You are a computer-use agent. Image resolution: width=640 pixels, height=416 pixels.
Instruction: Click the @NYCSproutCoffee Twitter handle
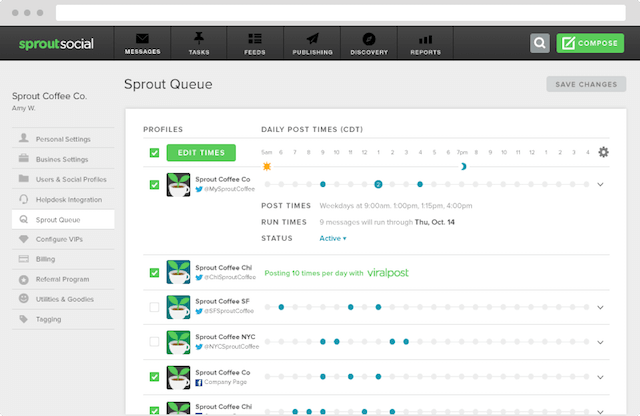coord(231,347)
